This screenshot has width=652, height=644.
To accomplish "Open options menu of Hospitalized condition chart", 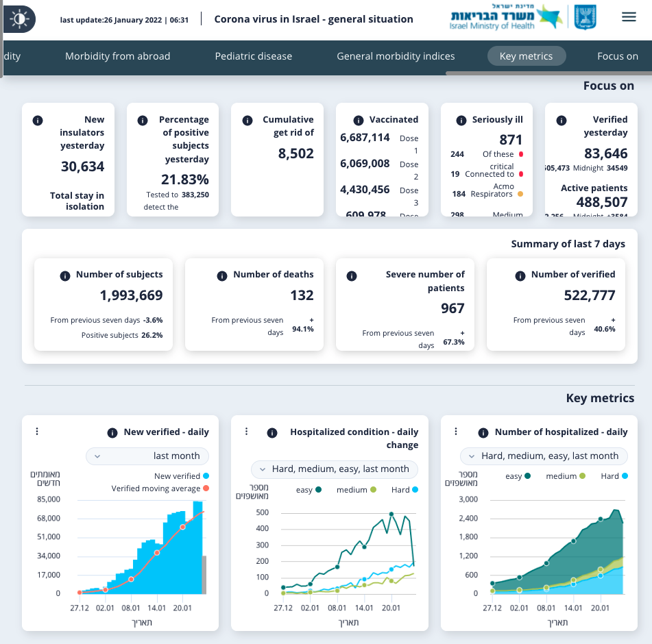I will click(247, 431).
